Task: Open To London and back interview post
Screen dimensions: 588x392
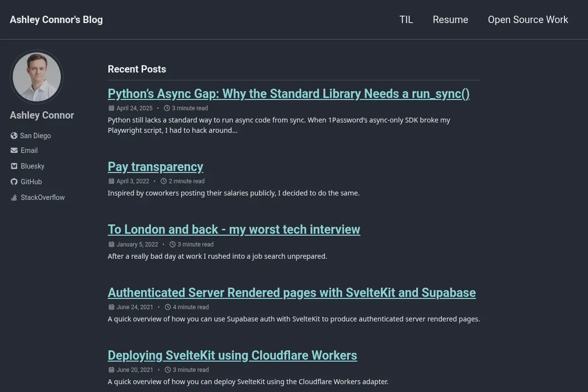Action: (234, 229)
